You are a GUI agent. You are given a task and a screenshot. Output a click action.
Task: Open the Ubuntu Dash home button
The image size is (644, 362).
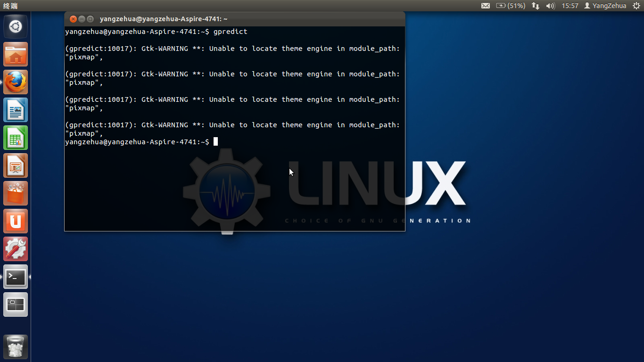[16, 26]
